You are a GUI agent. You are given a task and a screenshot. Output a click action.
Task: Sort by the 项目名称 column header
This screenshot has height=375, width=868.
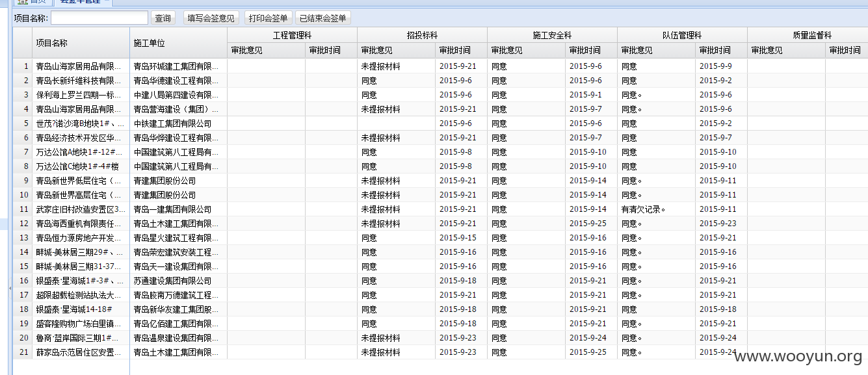click(81, 43)
